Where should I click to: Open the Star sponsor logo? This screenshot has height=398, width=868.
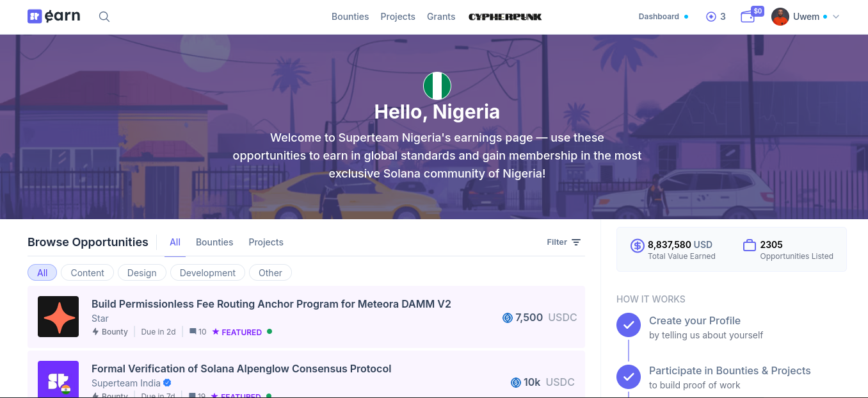(x=58, y=317)
